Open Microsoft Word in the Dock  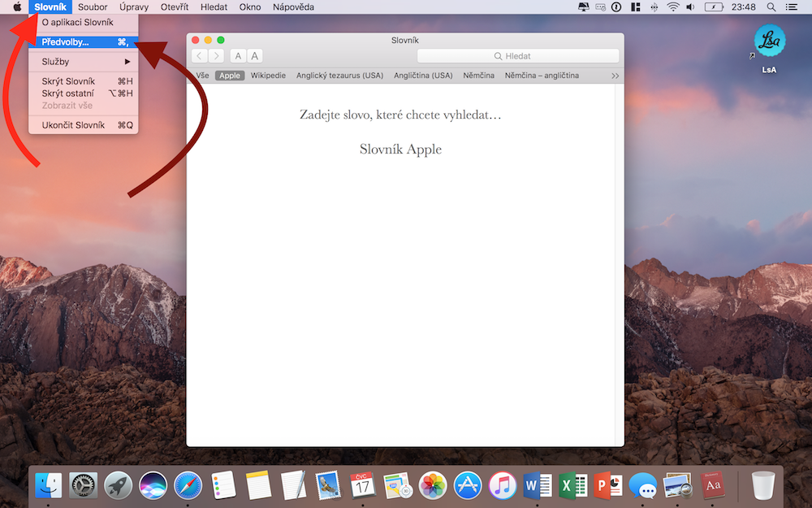(538, 486)
